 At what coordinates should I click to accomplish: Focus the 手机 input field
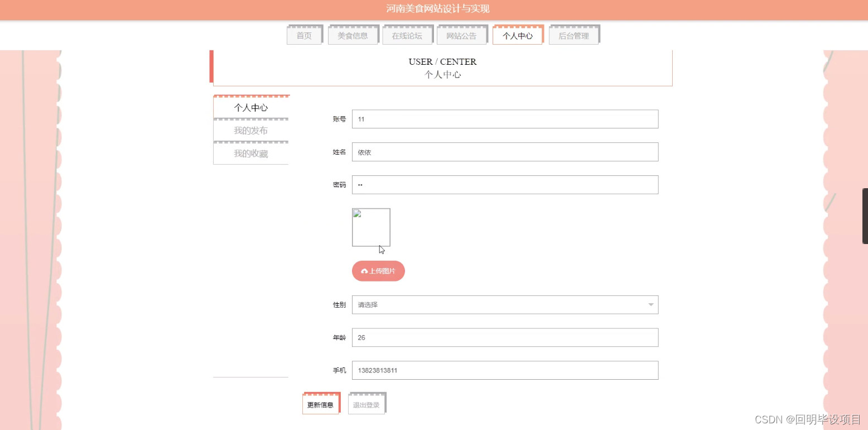click(505, 370)
